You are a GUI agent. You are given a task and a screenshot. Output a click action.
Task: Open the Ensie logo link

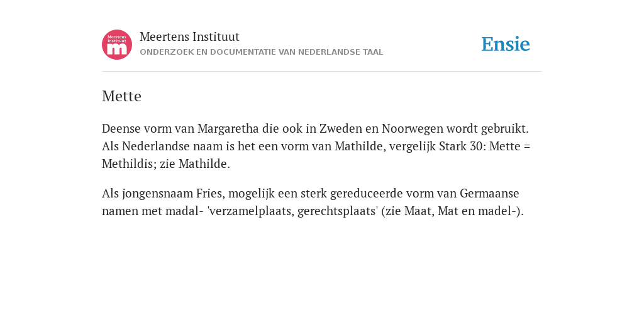click(x=506, y=44)
